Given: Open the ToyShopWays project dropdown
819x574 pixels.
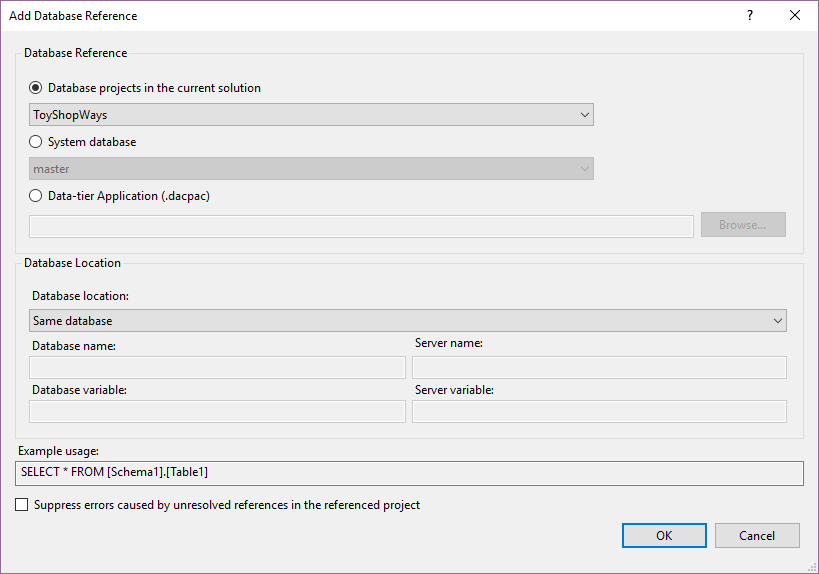Looking at the screenshot, I should (311, 115).
